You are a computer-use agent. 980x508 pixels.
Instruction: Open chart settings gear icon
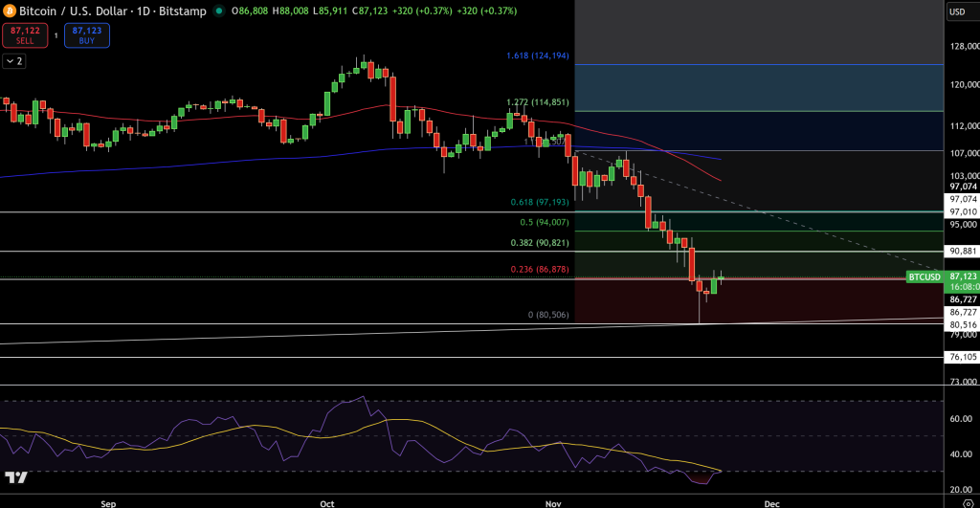click(969, 503)
